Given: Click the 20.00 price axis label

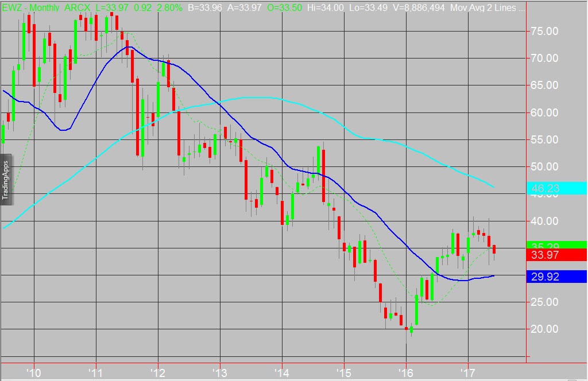Looking at the screenshot, I should (x=544, y=329).
